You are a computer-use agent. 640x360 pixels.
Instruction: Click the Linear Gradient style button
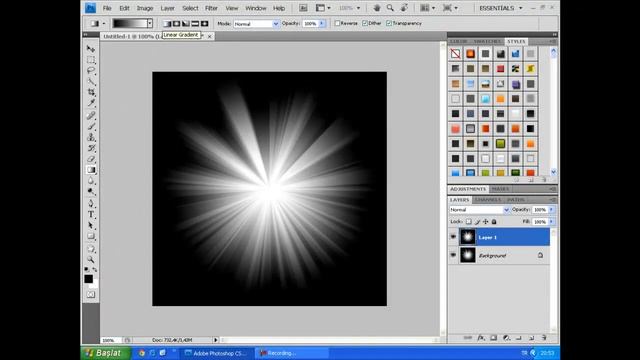[x=167, y=24]
